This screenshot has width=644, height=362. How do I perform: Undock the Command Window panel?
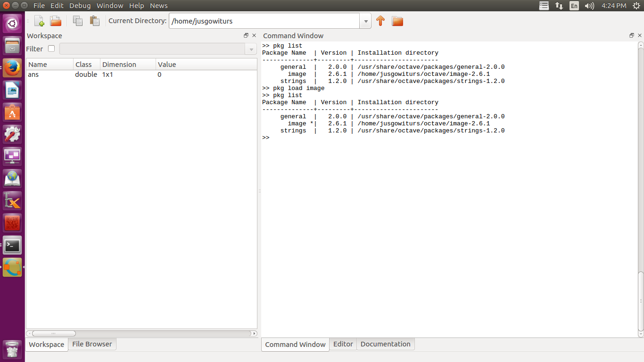click(632, 35)
